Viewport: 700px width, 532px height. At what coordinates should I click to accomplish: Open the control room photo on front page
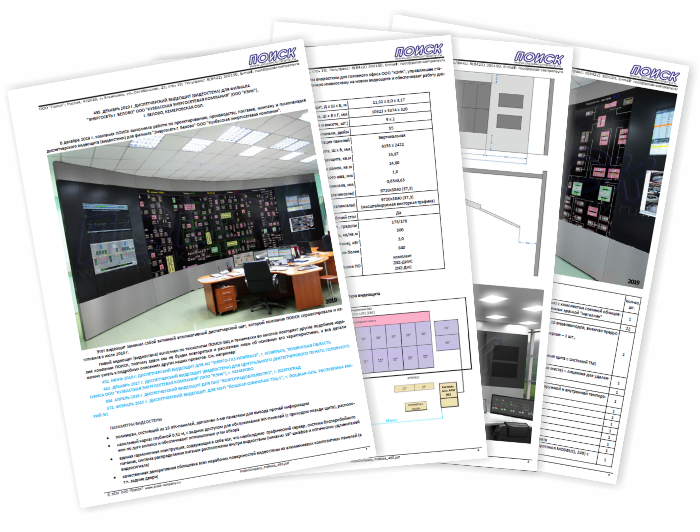196,228
